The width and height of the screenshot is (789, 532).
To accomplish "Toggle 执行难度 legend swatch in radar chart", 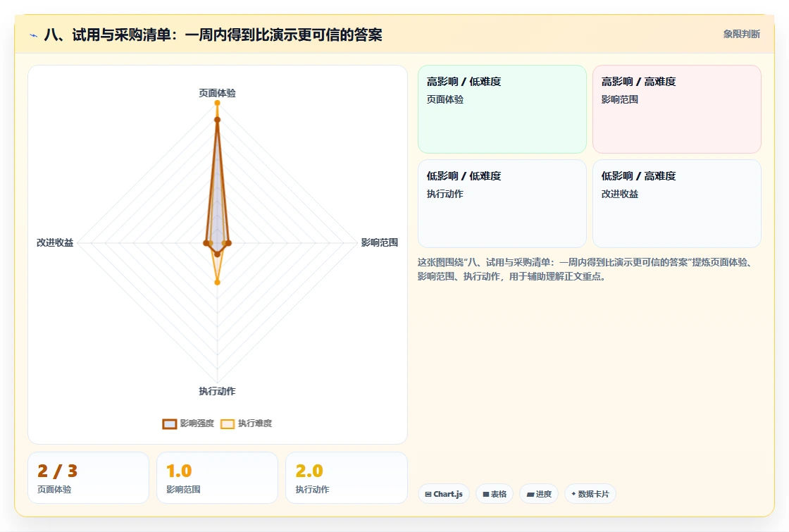I will (228, 423).
